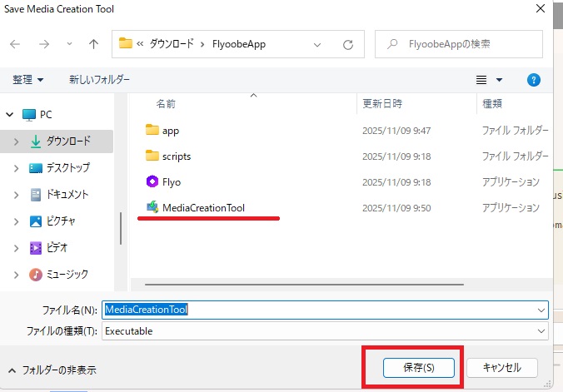Click the blue help question mark icon

click(x=534, y=80)
